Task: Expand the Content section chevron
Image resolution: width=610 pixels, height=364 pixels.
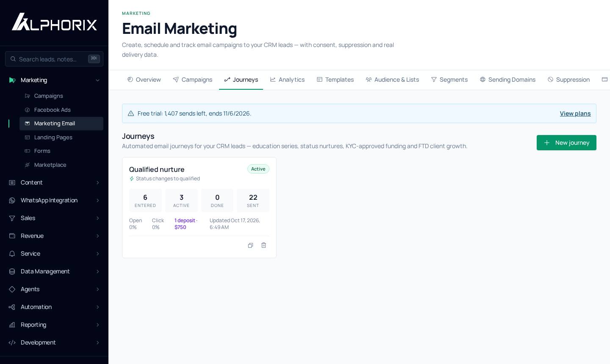Action: [x=97, y=182]
